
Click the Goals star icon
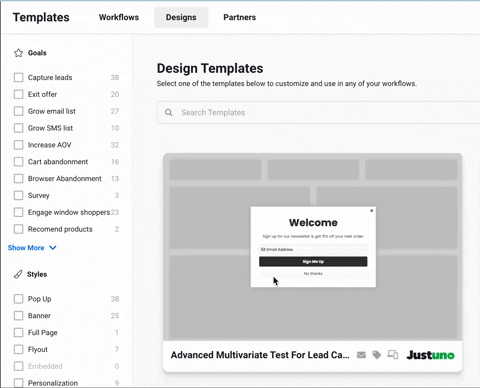18,53
